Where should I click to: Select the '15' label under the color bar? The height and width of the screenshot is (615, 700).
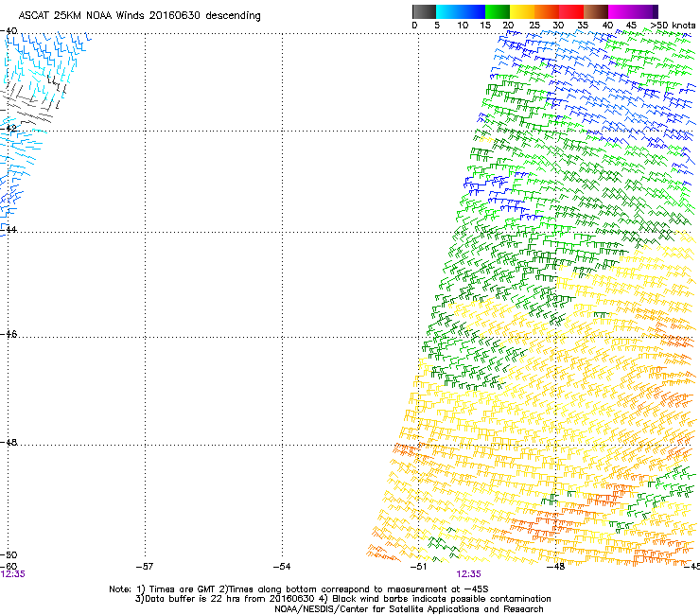tap(485, 26)
